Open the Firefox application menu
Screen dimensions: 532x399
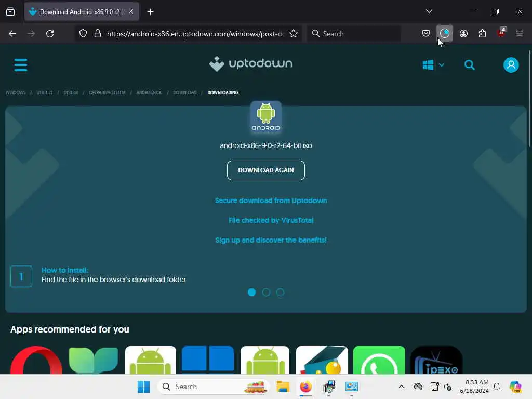pos(520,33)
